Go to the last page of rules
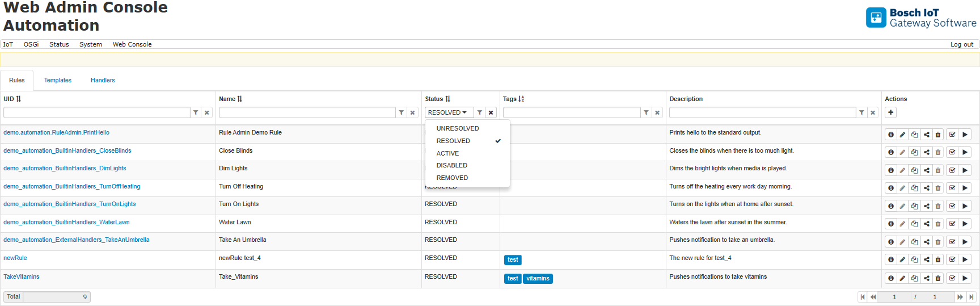Image resolution: width=980 pixels, height=306 pixels. pos(971,297)
